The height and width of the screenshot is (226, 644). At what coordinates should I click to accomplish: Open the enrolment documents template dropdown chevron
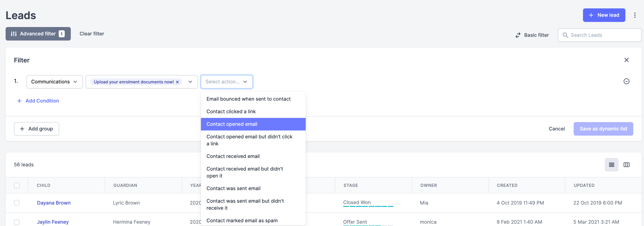click(x=190, y=82)
